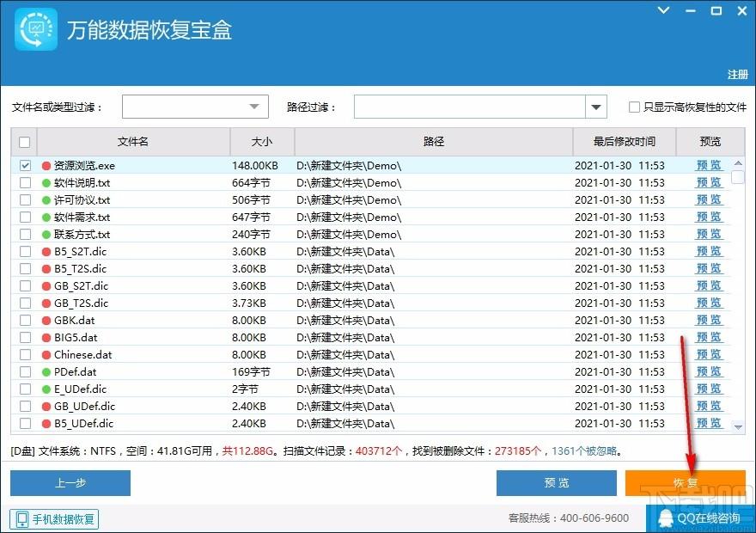The image size is (756, 533).
Task: Enable only show highly recoverable files
Action: point(634,107)
